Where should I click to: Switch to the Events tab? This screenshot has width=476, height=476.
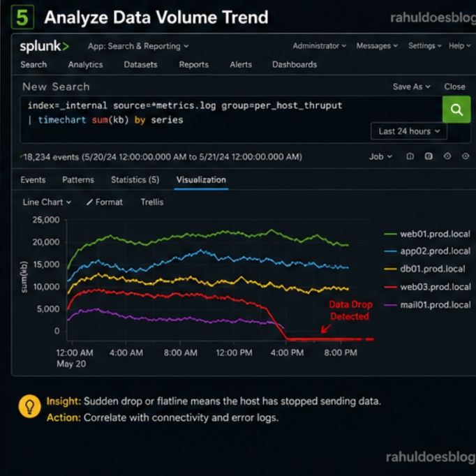coord(33,179)
